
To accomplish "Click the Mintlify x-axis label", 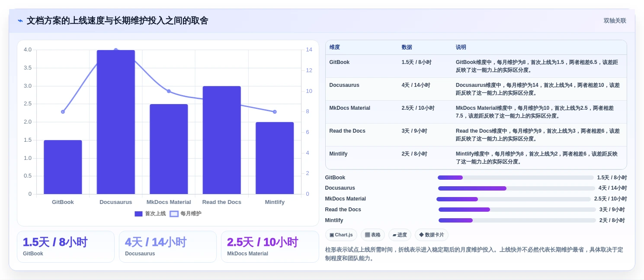I will (x=275, y=202).
